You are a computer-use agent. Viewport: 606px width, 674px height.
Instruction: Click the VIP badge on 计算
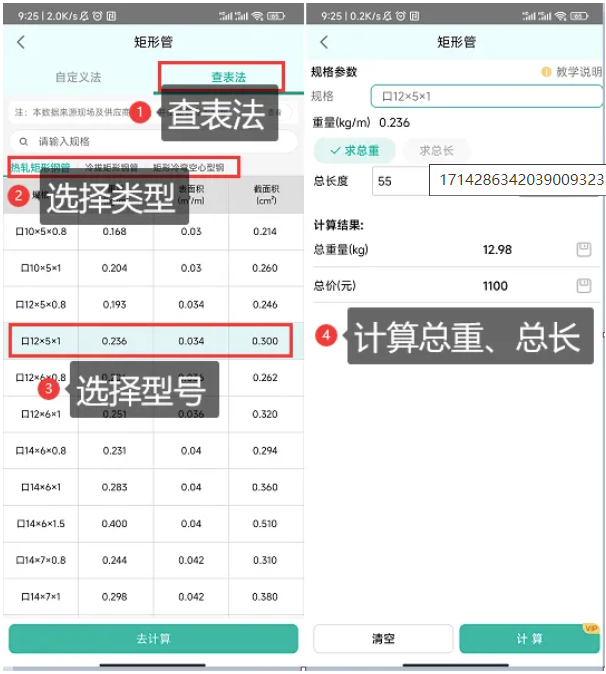pos(591,628)
